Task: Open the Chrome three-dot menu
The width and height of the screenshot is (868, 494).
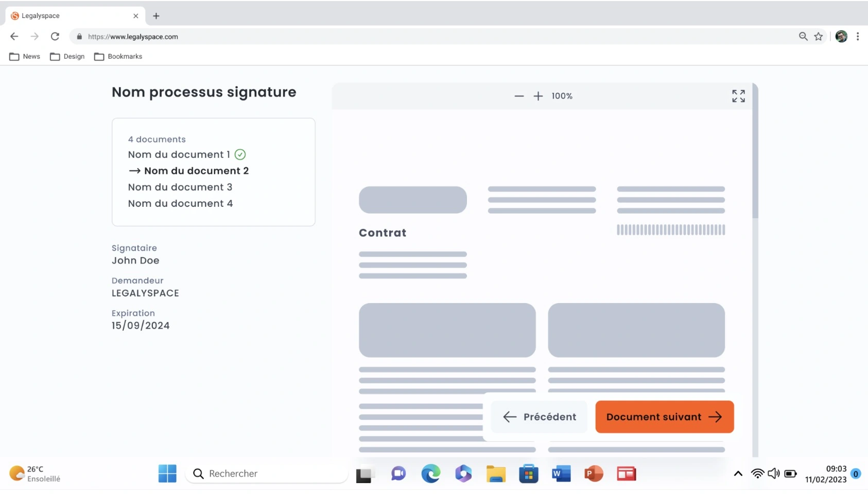Action: (x=858, y=36)
